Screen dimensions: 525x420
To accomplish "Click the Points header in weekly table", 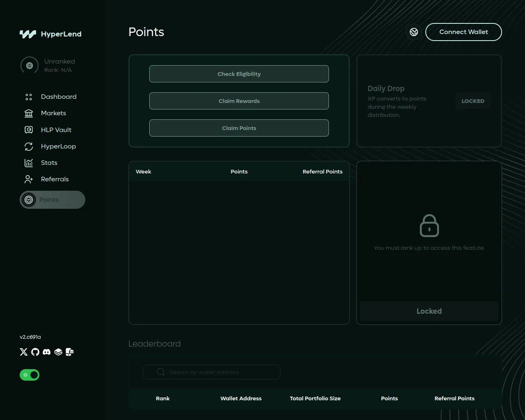I will [x=239, y=171].
